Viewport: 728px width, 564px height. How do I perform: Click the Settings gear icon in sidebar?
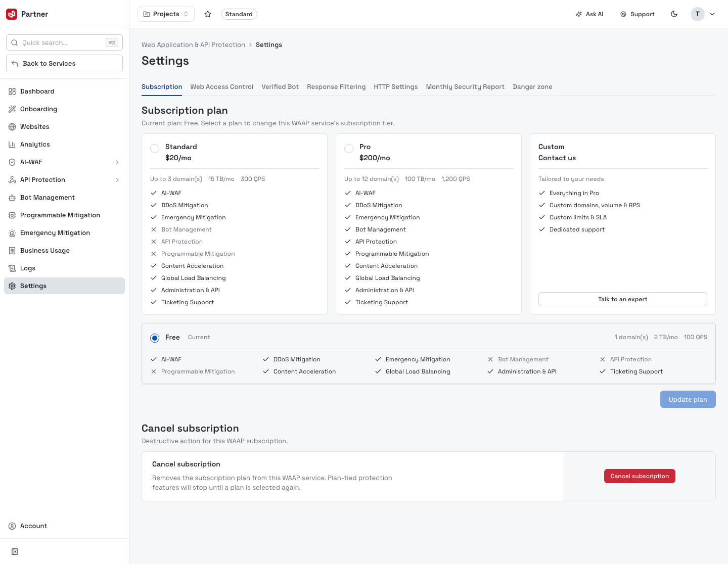[x=12, y=286]
